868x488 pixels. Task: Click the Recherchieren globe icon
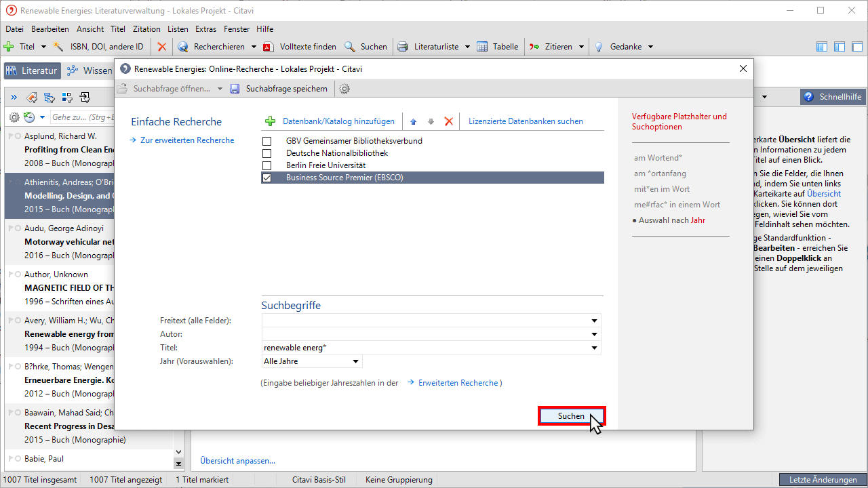183,47
